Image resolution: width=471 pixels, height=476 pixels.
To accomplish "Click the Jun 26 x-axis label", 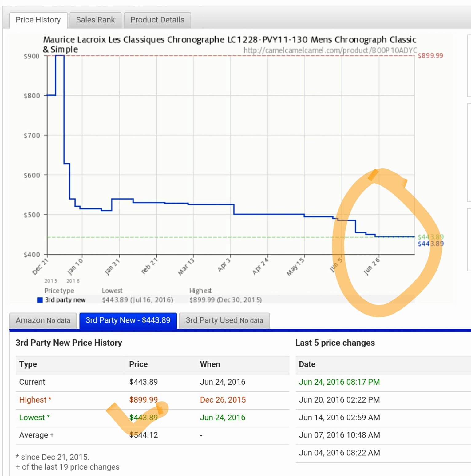I will click(372, 267).
